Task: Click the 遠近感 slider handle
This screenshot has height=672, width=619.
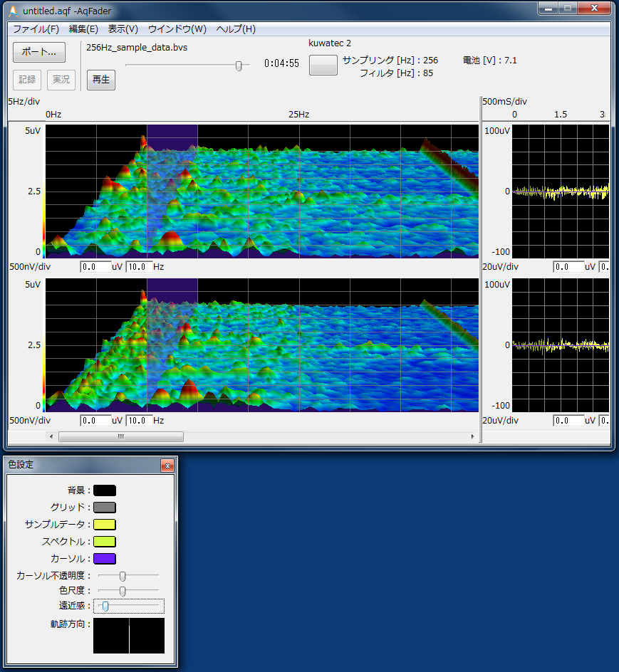Action: (x=105, y=606)
